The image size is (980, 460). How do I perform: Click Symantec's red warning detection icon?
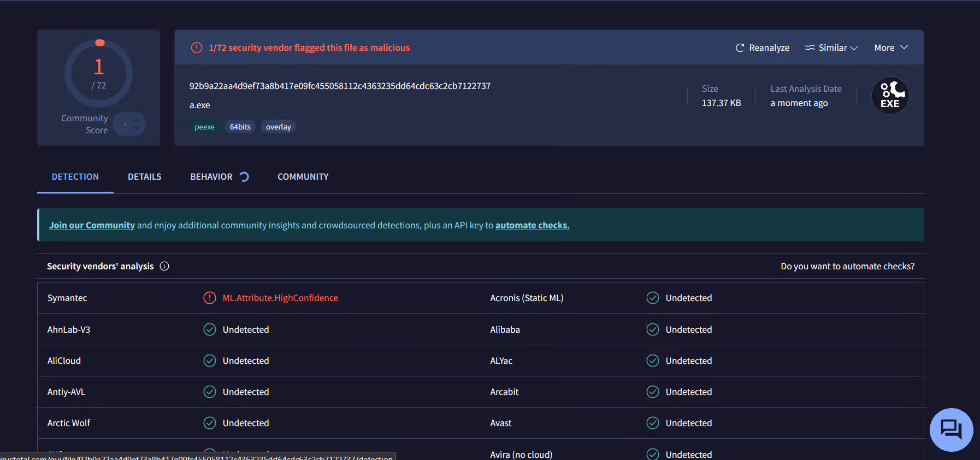210,298
